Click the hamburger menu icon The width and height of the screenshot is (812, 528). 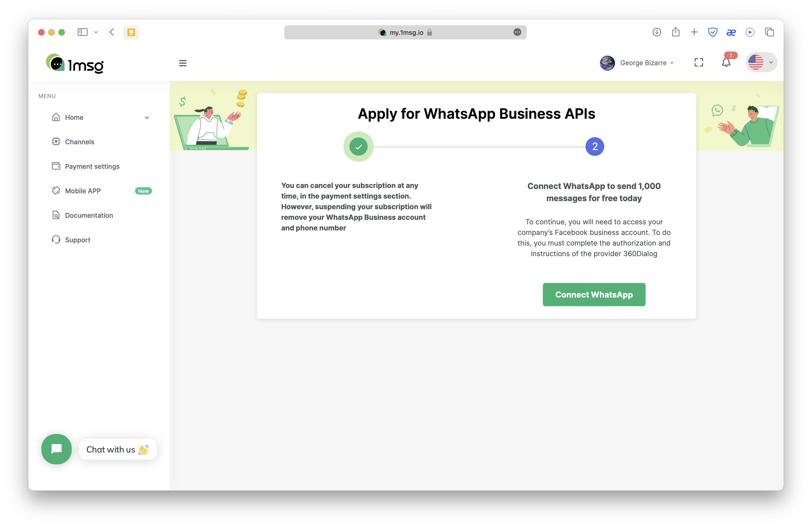tap(183, 63)
